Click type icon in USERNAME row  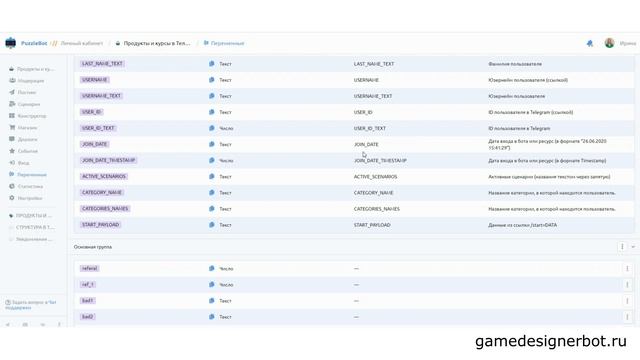pos(211,80)
